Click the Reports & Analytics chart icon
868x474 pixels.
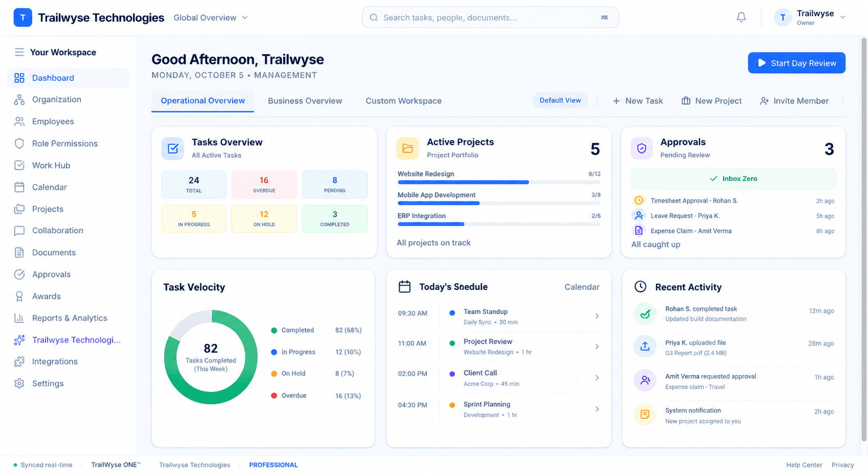[19, 318]
